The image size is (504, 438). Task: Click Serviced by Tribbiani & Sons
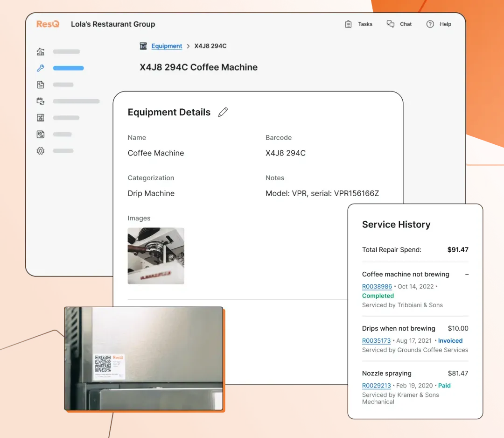coord(402,305)
